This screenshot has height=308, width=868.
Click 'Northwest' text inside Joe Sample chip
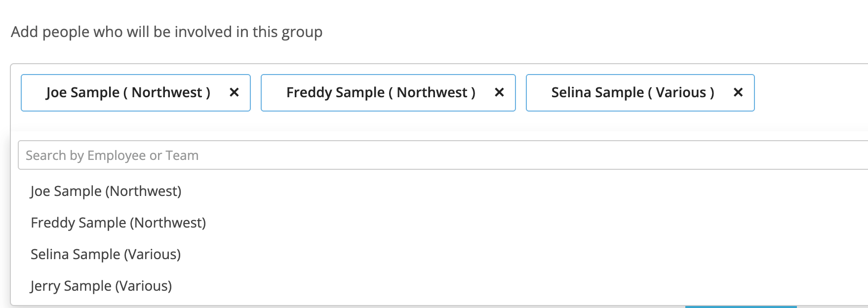[167, 92]
